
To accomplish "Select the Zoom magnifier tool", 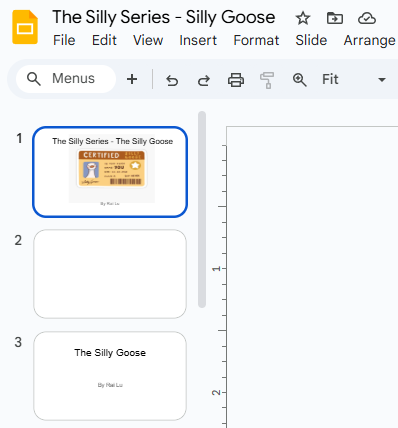I will click(x=299, y=80).
